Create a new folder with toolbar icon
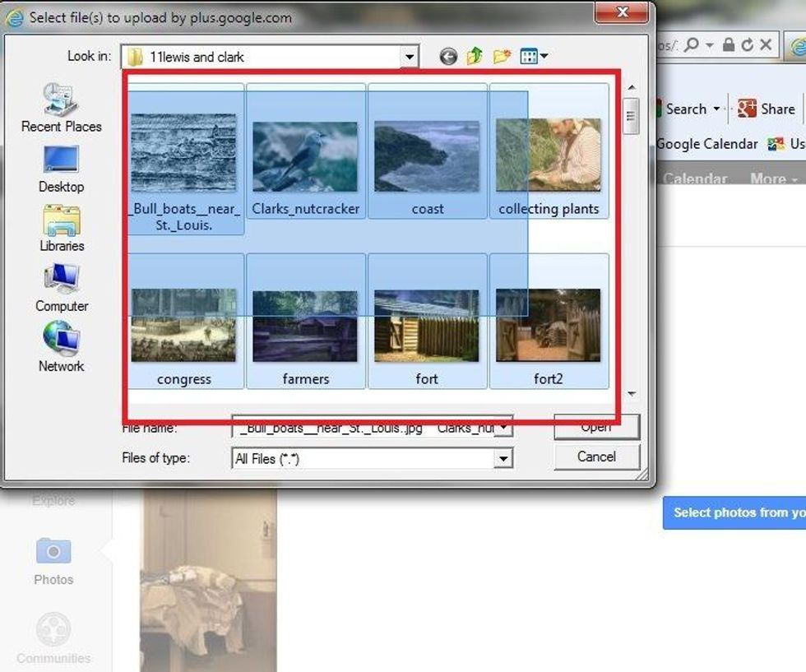This screenshot has height=672, width=806. click(502, 57)
